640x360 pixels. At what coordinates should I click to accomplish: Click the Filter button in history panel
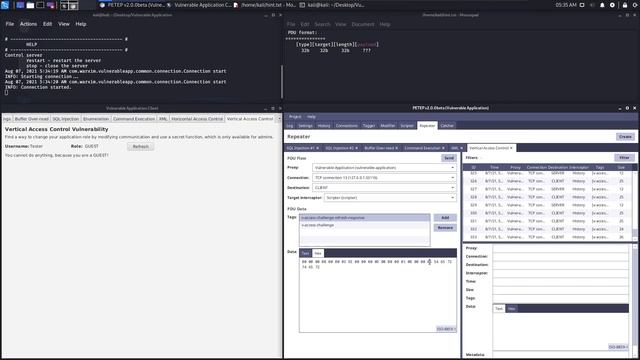coord(624,158)
